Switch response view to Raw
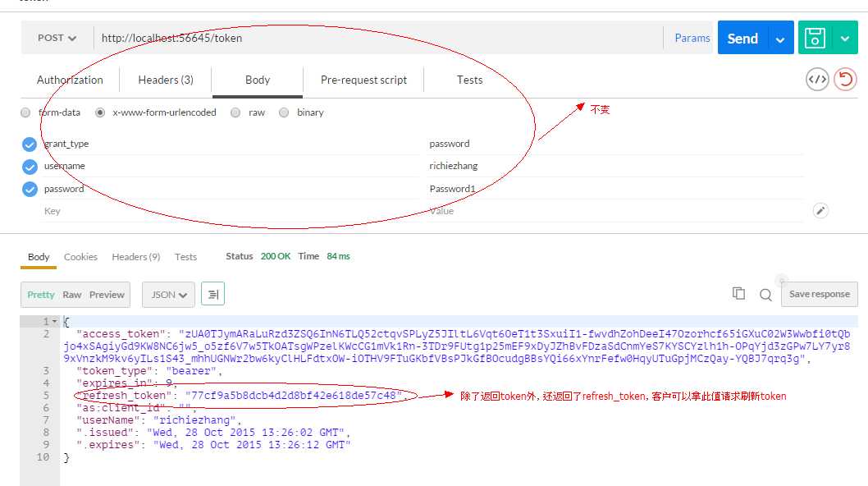868x486 pixels. tap(72, 295)
